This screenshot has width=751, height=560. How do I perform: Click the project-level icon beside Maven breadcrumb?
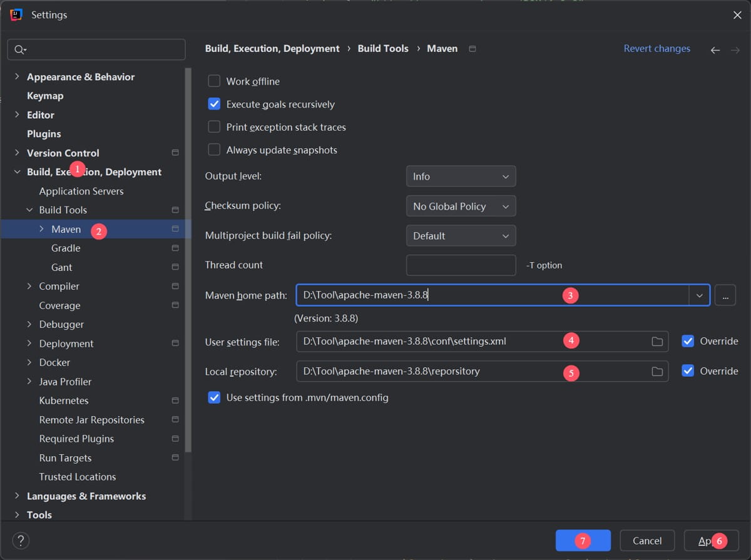tap(473, 49)
